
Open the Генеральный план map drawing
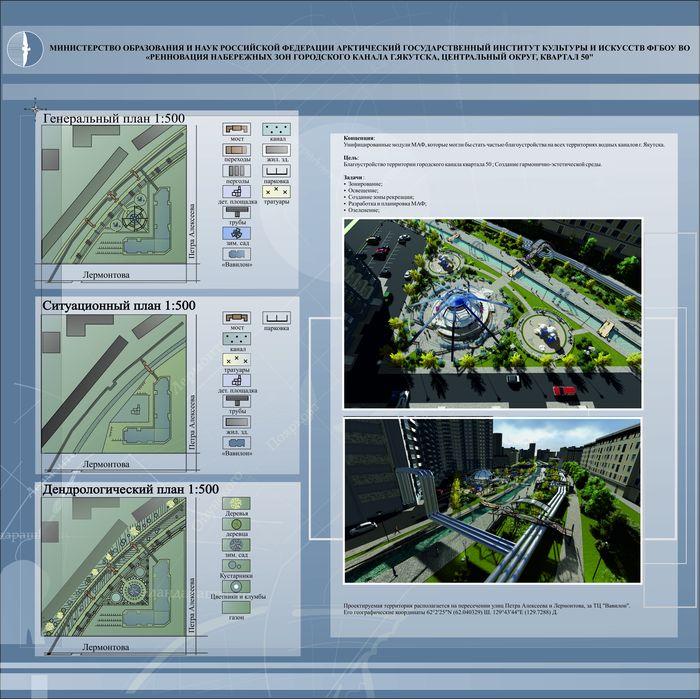(x=114, y=194)
